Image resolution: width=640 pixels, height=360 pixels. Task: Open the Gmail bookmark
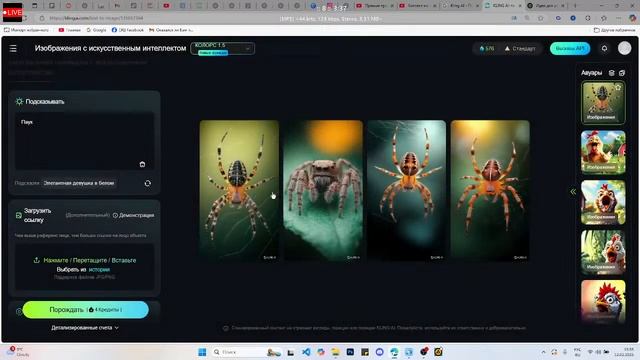click(x=171, y=30)
